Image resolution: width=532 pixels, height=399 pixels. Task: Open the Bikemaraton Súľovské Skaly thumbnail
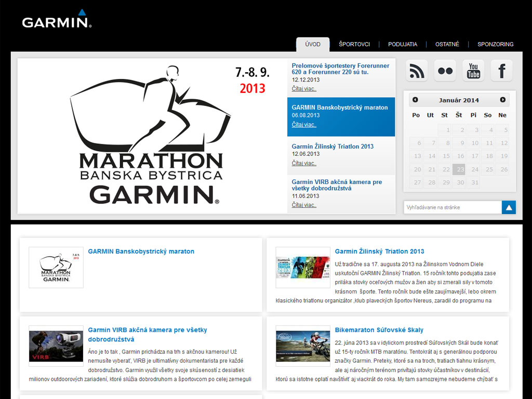pos(303,346)
